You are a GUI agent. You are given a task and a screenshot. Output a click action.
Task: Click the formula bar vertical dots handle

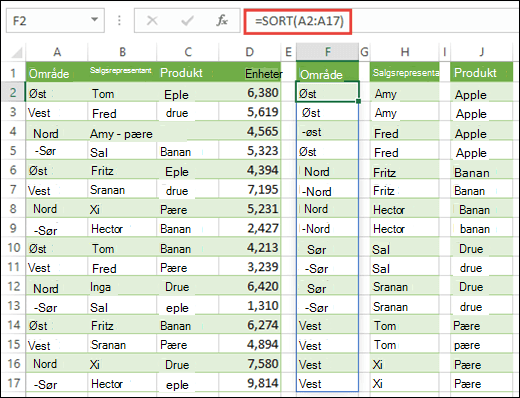coord(119,21)
